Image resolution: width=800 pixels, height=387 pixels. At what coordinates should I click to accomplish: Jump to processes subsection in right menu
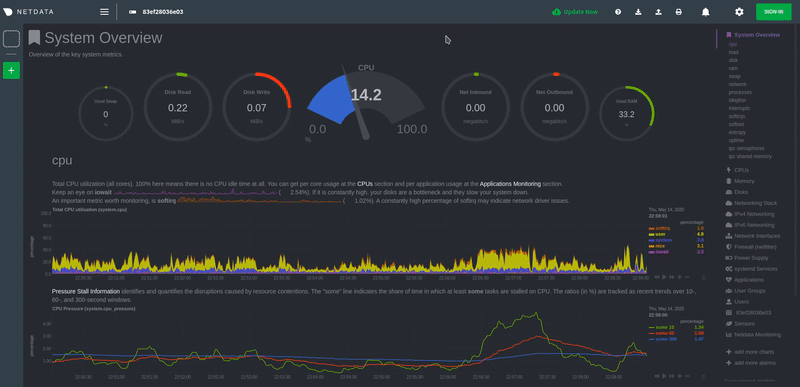tap(740, 92)
